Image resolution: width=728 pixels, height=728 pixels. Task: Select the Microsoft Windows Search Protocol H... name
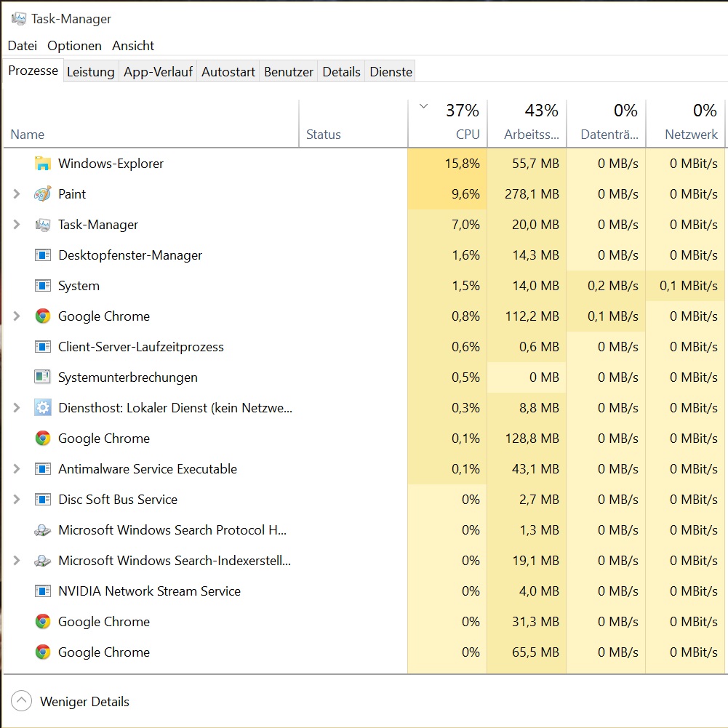[x=172, y=530]
